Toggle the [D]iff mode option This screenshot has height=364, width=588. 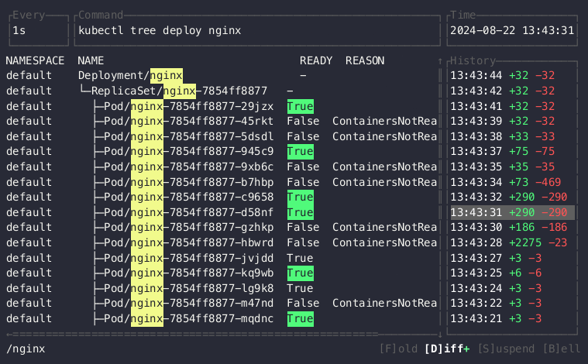[445, 349]
